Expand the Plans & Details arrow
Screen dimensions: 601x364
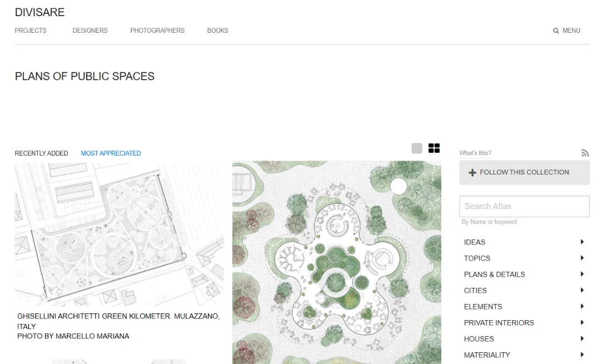pos(582,274)
